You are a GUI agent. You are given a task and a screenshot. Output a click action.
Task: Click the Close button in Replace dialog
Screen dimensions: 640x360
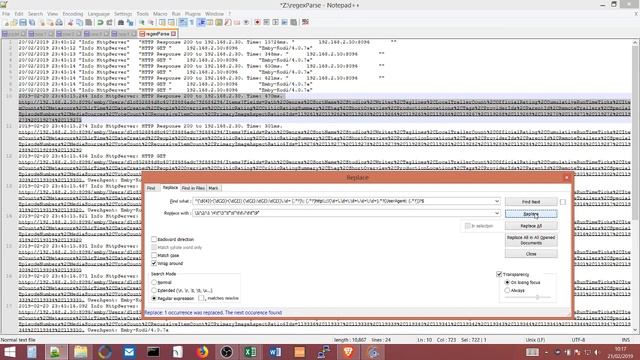click(x=531, y=254)
